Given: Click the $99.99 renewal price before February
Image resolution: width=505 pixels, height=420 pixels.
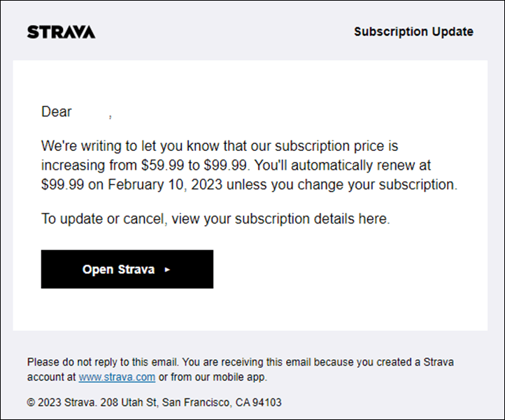Looking at the screenshot, I should [x=62, y=184].
